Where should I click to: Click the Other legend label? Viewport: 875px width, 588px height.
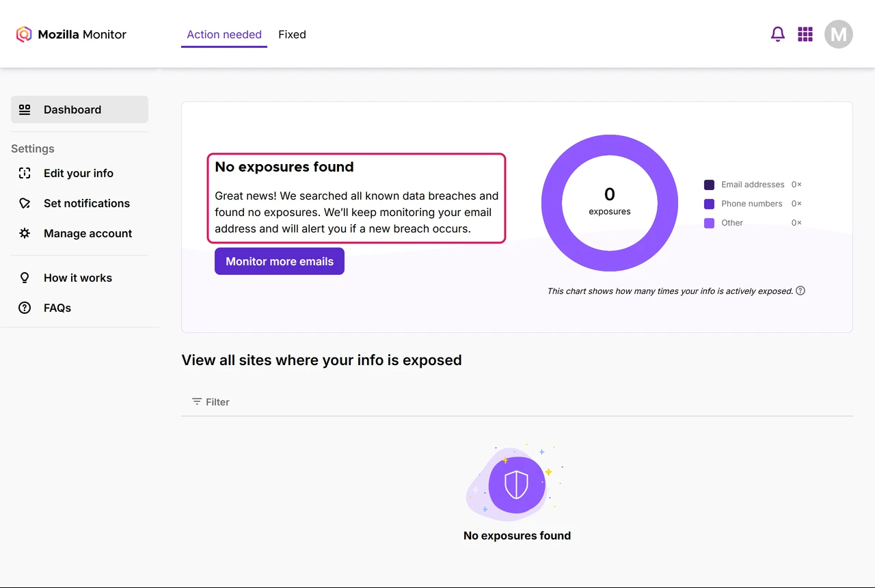click(732, 223)
